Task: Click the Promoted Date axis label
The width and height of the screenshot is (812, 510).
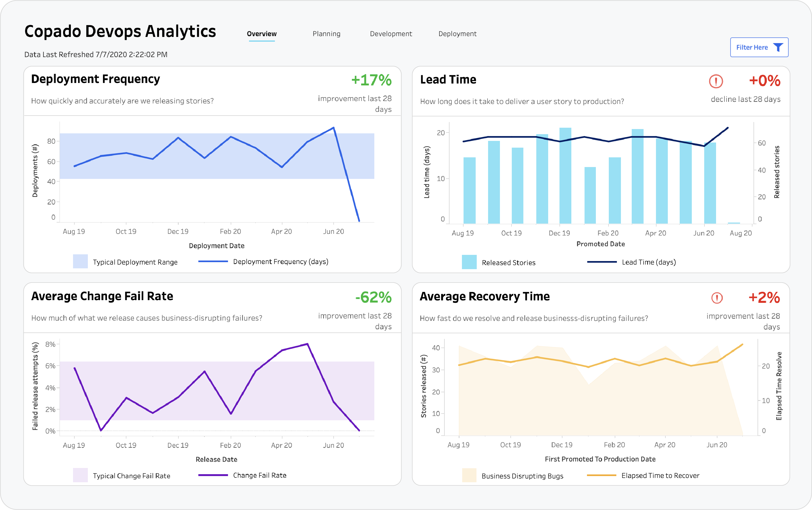Action: [x=600, y=244]
